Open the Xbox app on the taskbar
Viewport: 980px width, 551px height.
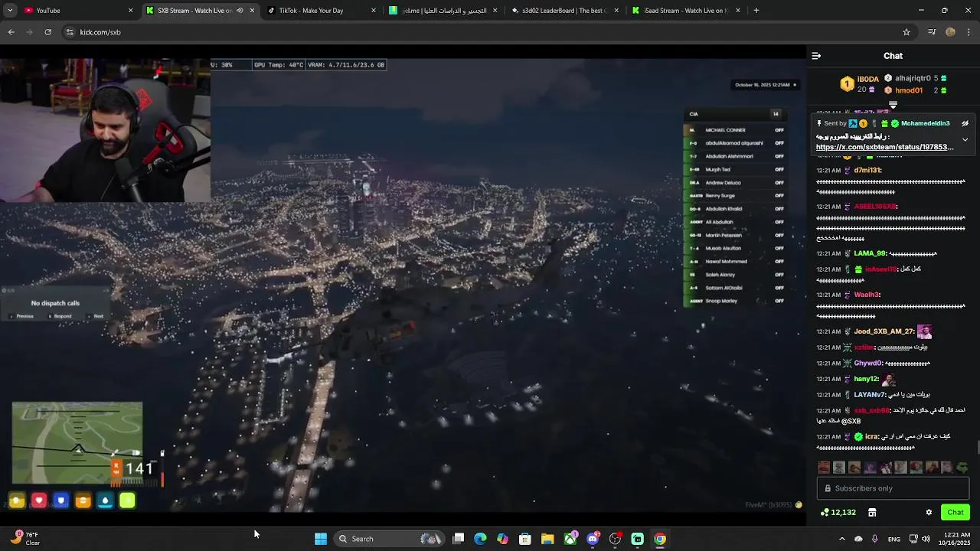click(x=570, y=539)
